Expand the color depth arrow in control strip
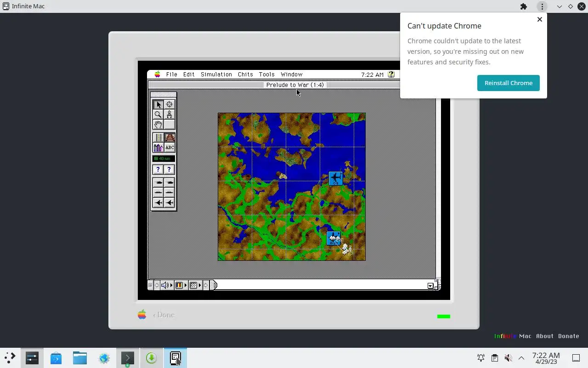Viewport: 588px width, 368px height. pos(186,285)
